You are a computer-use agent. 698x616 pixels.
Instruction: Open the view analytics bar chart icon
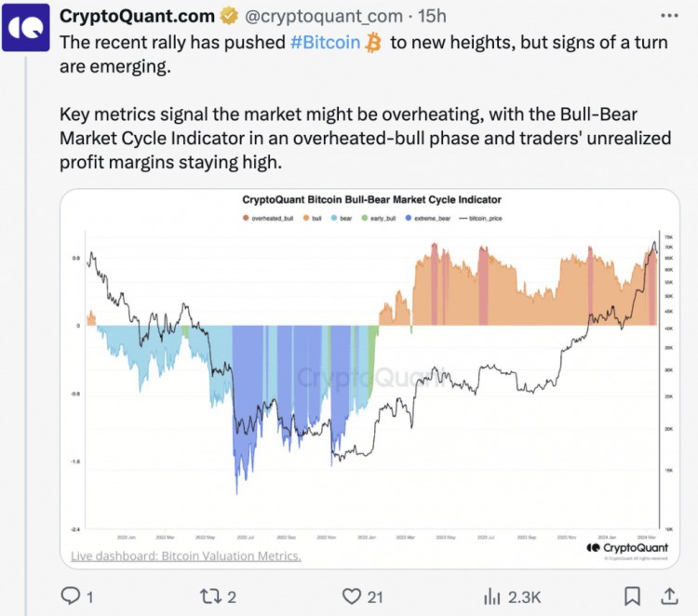point(492,596)
